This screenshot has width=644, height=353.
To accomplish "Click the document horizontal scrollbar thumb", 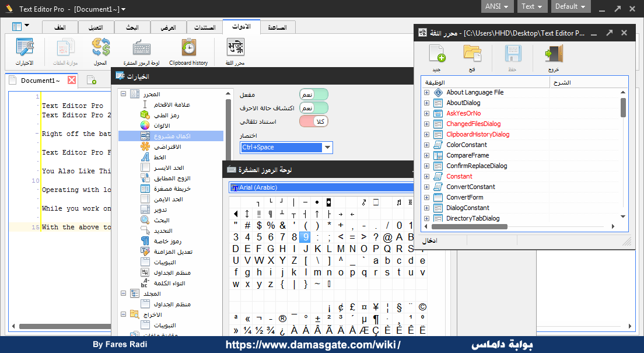I will 65,326.
